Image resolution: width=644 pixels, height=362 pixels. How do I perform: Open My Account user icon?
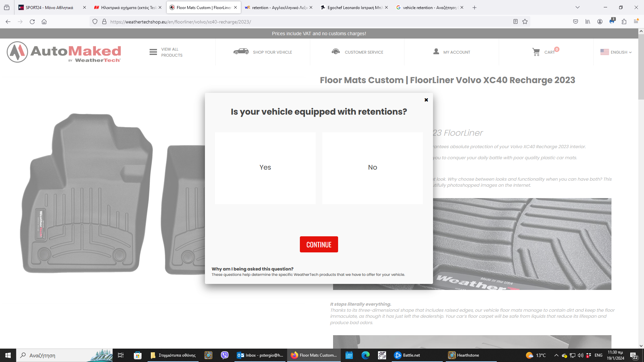(436, 52)
